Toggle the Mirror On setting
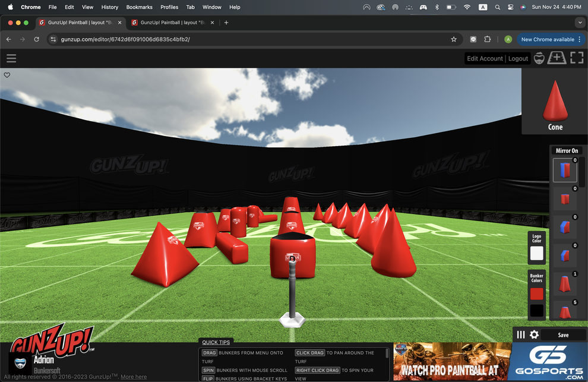 [x=567, y=150]
